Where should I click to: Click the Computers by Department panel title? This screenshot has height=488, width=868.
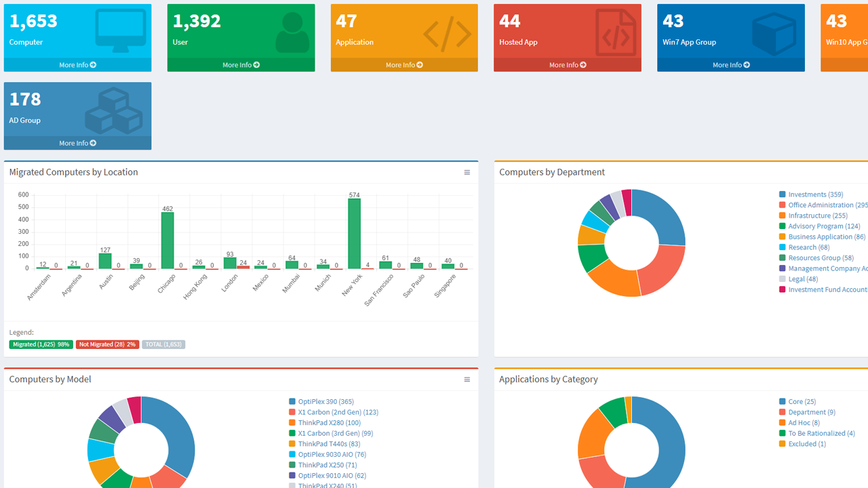552,172
